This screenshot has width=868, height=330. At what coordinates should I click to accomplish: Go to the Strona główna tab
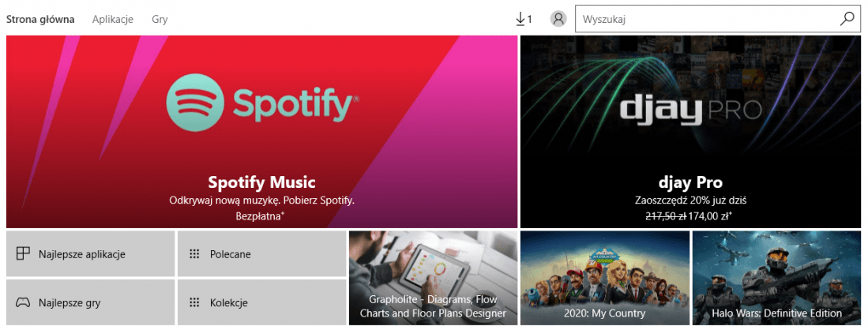39,20
